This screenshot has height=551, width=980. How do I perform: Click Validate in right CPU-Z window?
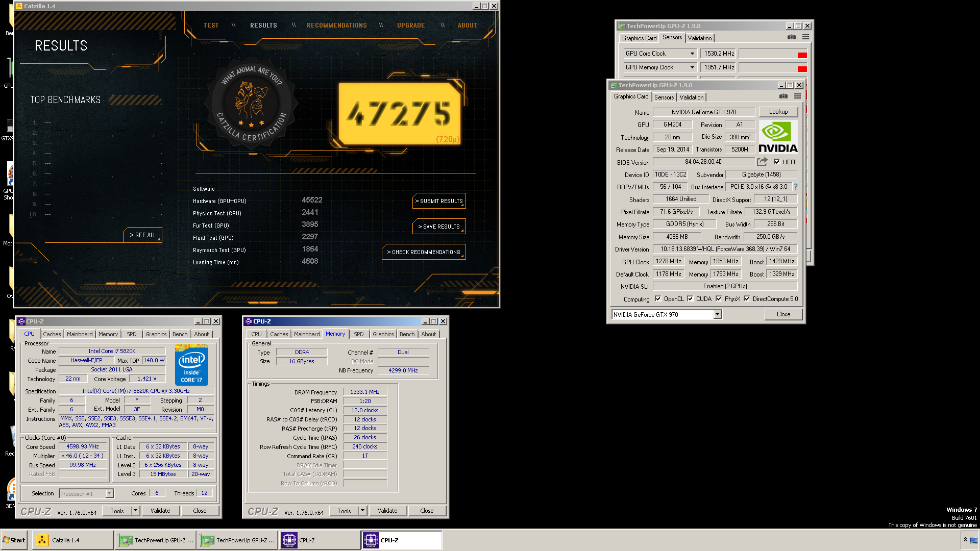[387, 511]
